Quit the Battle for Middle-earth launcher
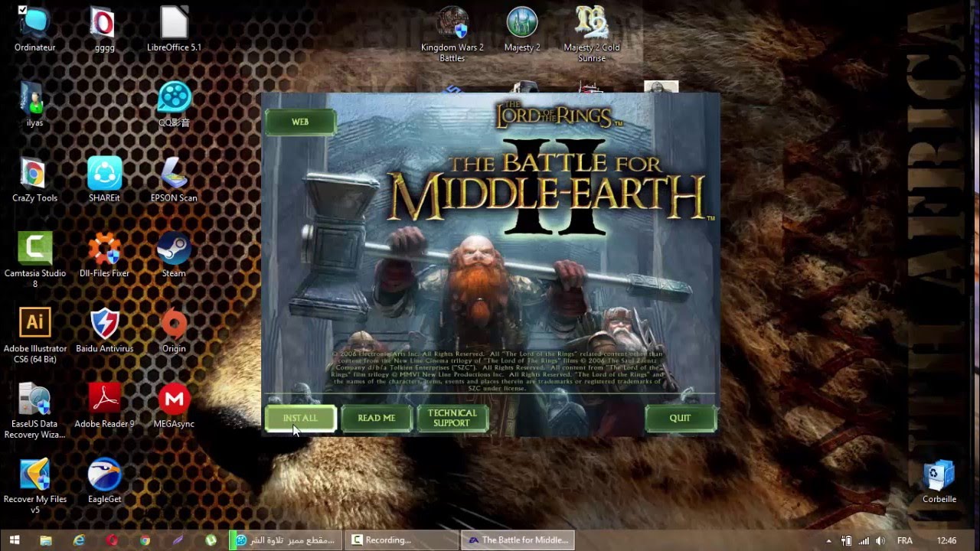 tap(680, 419)
